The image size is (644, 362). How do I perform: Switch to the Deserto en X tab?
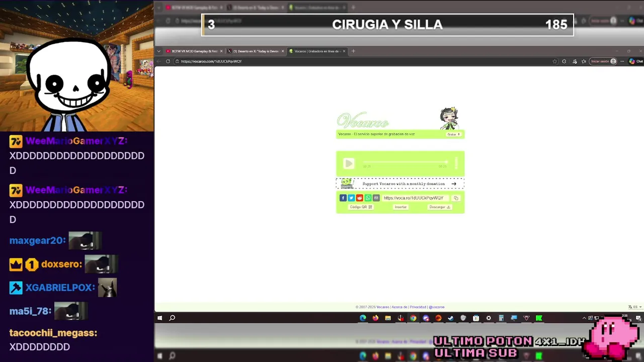tap(256, 51)
